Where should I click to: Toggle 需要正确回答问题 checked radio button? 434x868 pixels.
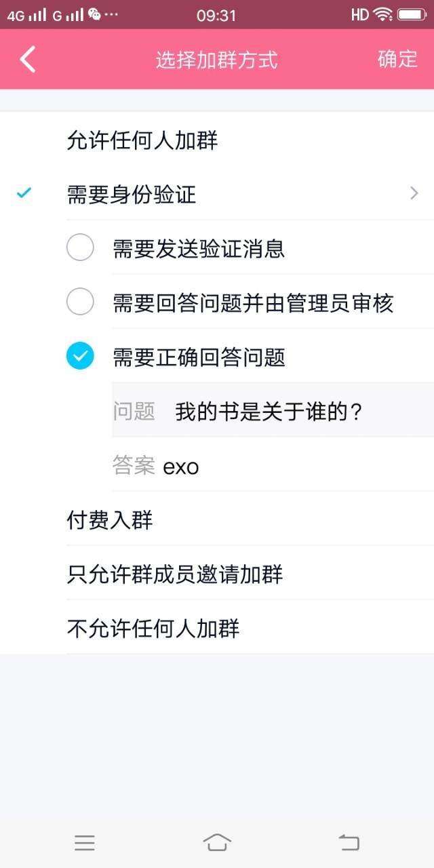coord(80,356)
